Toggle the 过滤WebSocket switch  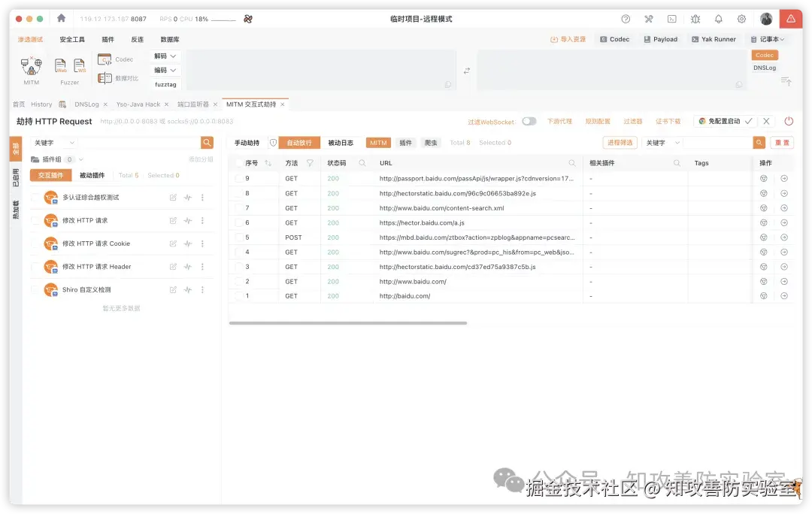[x=531, y=121]
